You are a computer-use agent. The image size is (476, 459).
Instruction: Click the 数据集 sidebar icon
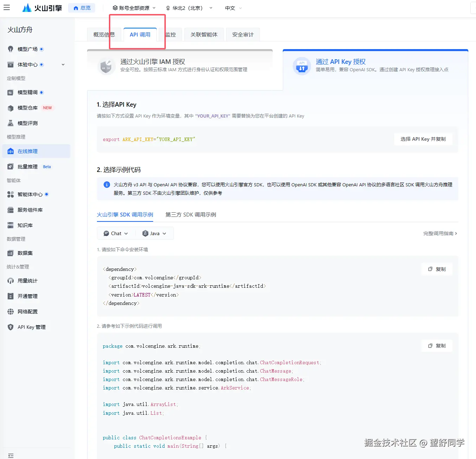[x=11, y=253]
